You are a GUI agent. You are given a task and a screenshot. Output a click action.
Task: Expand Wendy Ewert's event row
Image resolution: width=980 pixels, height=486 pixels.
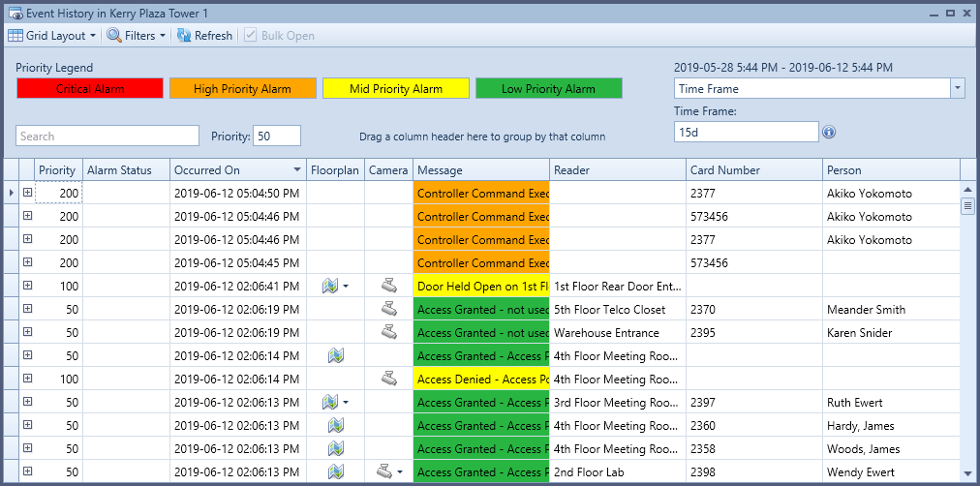coord(27,471)
